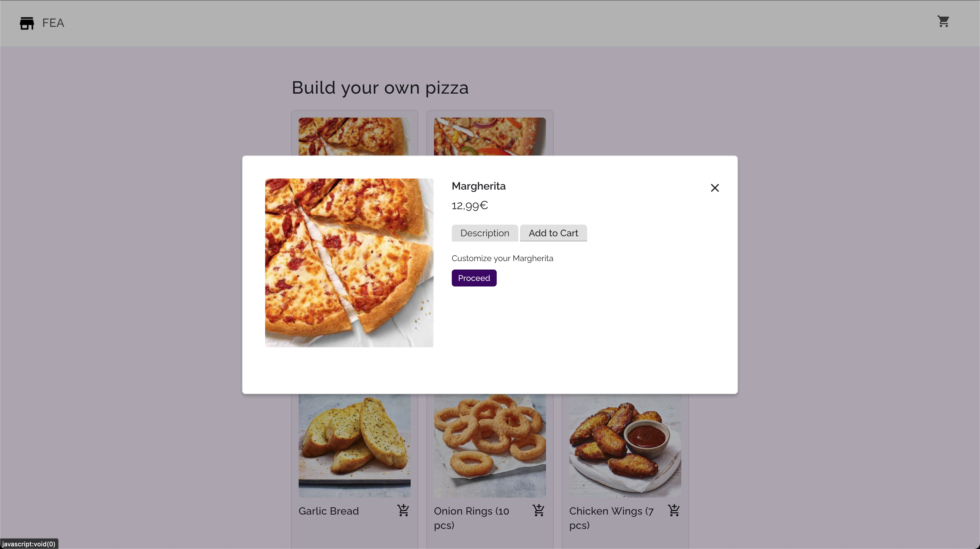Viewport: 980px width, 549px height.
Task: Select the Chicken Wings product image
Action: click(x=625, y=445)
